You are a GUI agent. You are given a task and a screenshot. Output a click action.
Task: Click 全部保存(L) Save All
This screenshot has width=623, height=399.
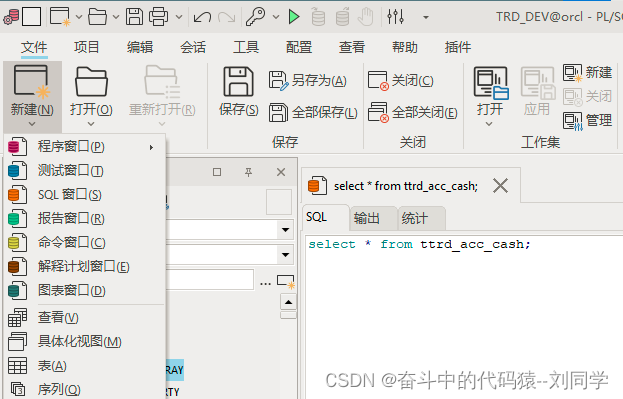coord(313,112)
